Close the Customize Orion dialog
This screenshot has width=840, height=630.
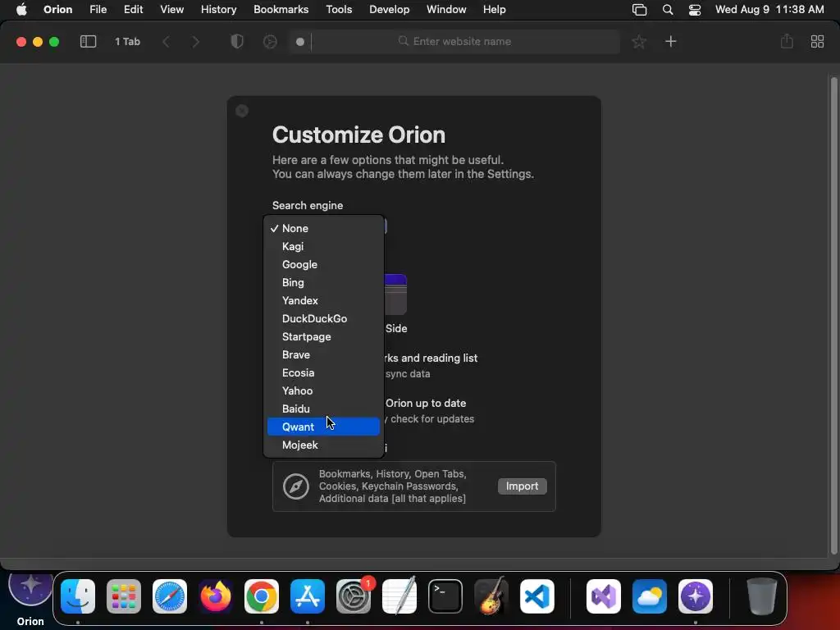(242, 111)
